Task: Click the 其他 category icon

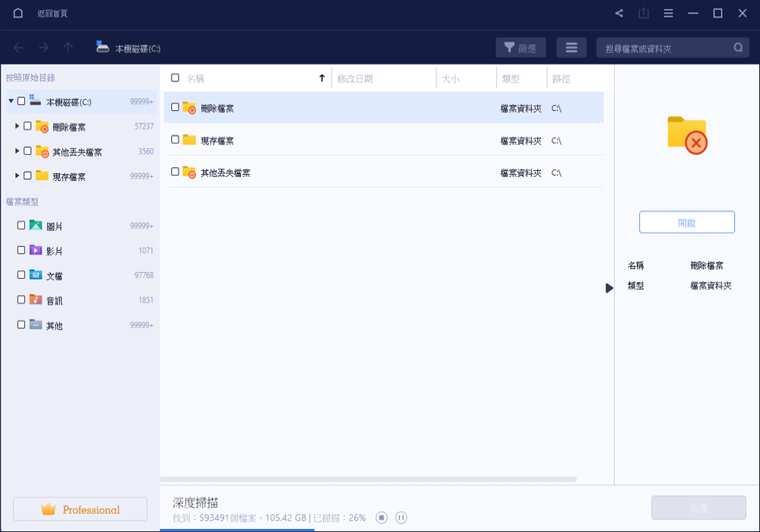Action: tap(36, 325)
